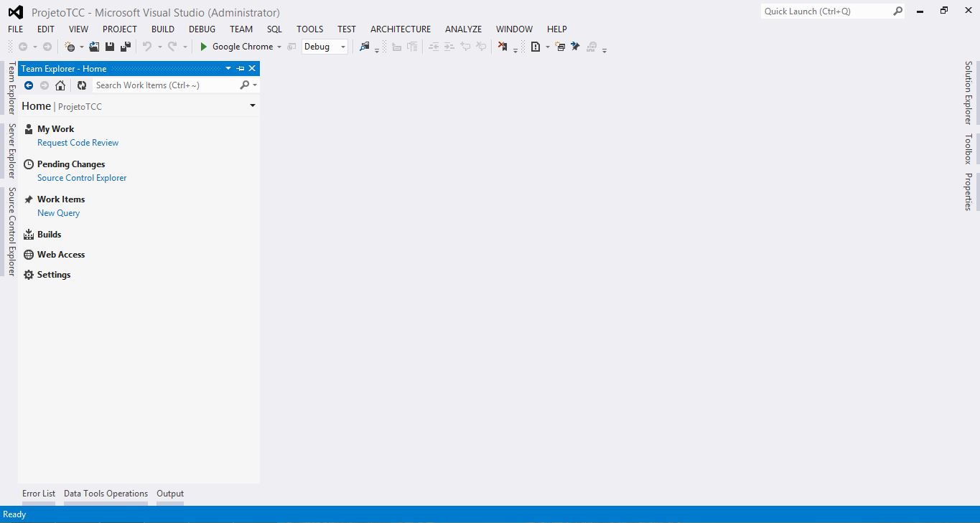The image size is (980, 523).
Task: Open the Solution Explorer side tab
Action: click(x=968, y=93)
